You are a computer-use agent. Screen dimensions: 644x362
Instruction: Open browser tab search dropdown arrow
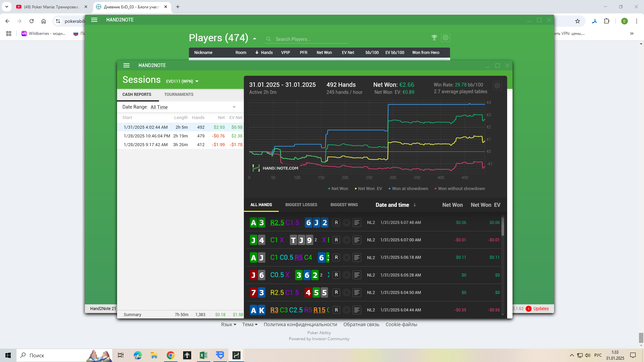pos(7,7)
